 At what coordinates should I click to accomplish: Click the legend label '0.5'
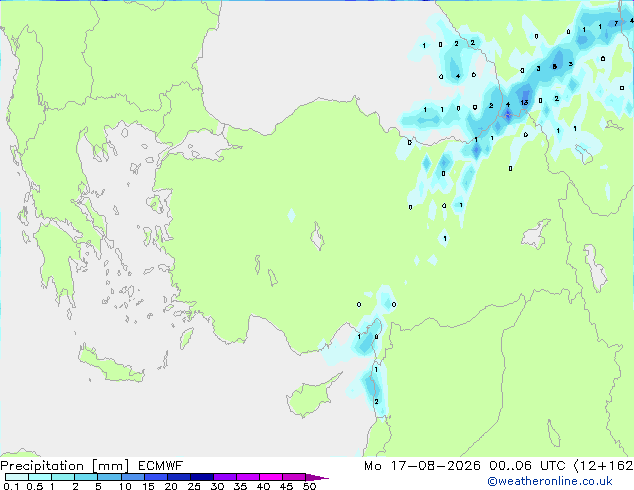pos(34,486)
